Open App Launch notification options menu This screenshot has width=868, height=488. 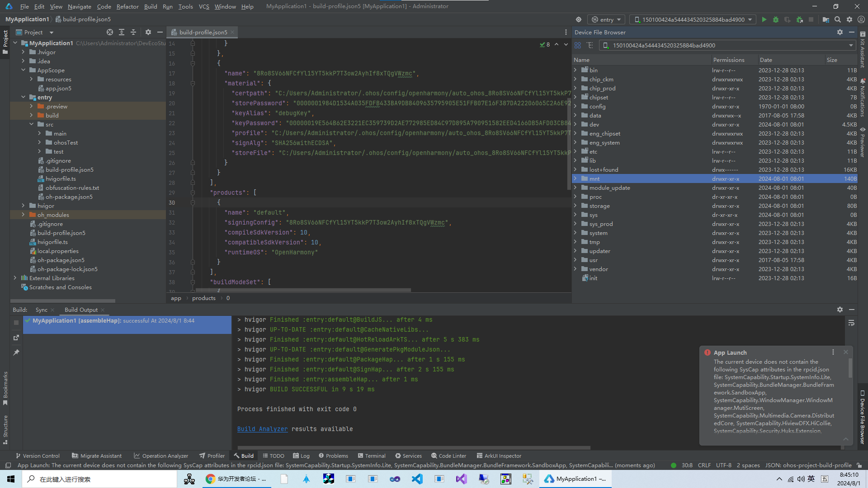pos(833,352)
